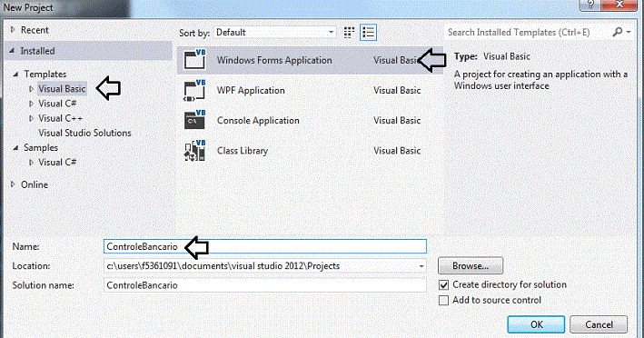The image size is (644, 338).
Task: Select the Class Library template icon
Action: [194, 150]
